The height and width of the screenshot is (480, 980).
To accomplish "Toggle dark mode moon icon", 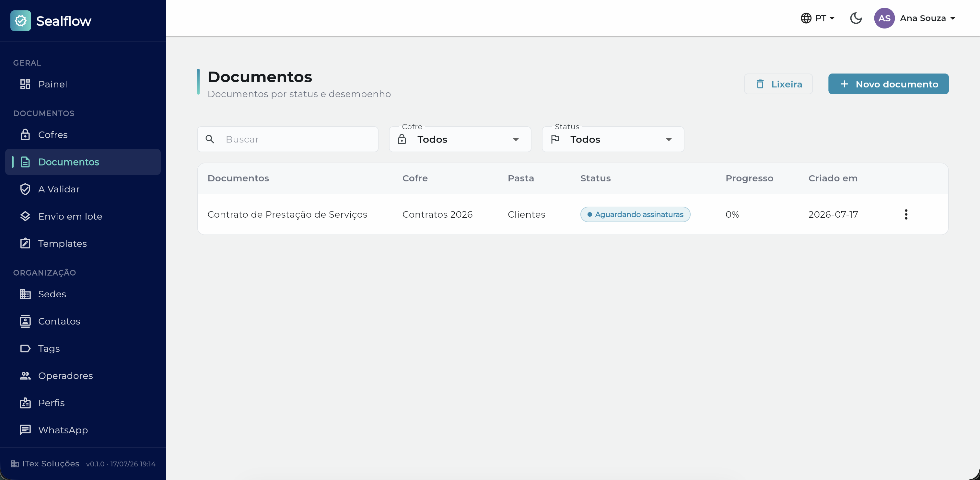I will 856,18.
